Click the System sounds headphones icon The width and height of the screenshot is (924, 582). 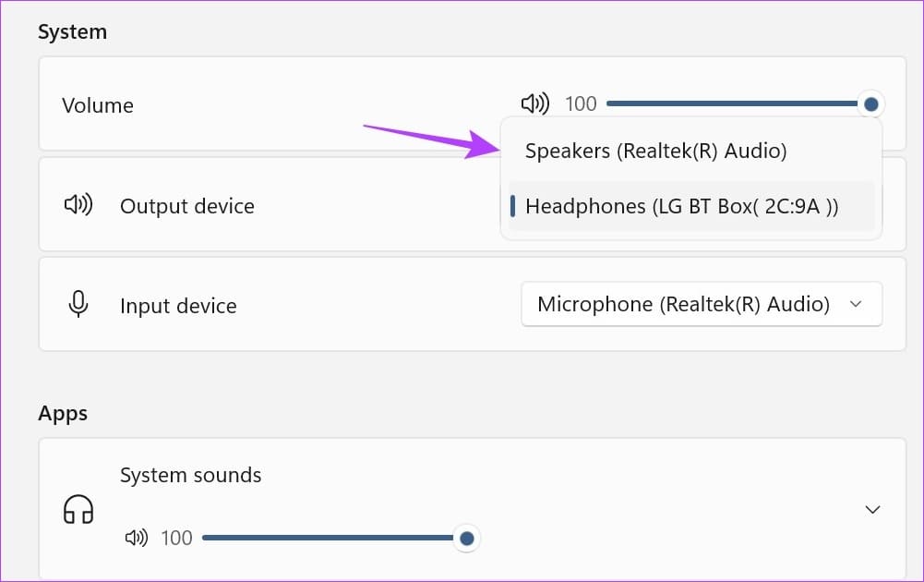[78, 509]
